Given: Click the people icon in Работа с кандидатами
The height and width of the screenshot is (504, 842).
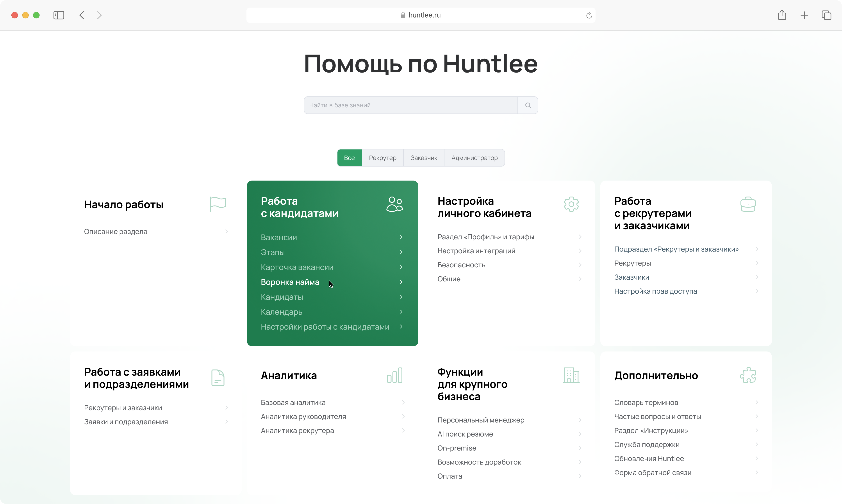Looking at the screenshot, I should pyautogui.click(x=394, y=204).
